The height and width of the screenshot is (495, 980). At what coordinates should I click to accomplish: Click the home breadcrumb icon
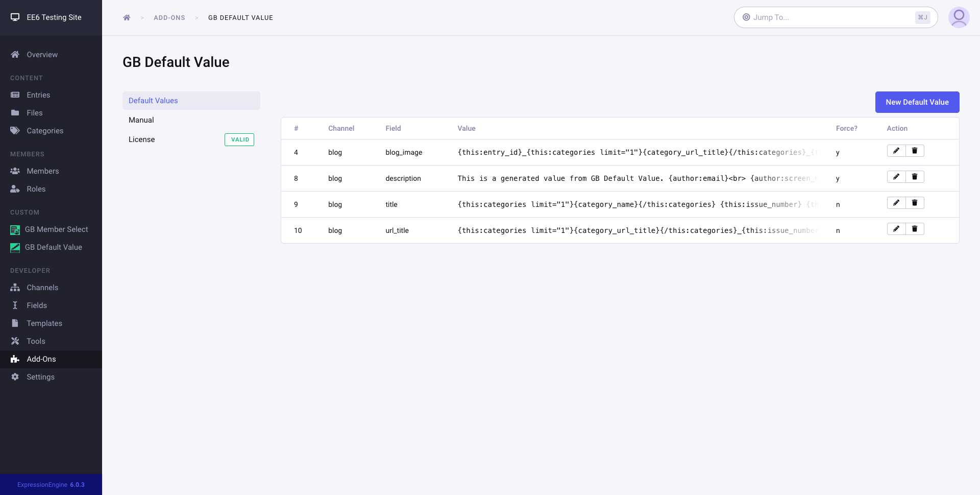127,17
